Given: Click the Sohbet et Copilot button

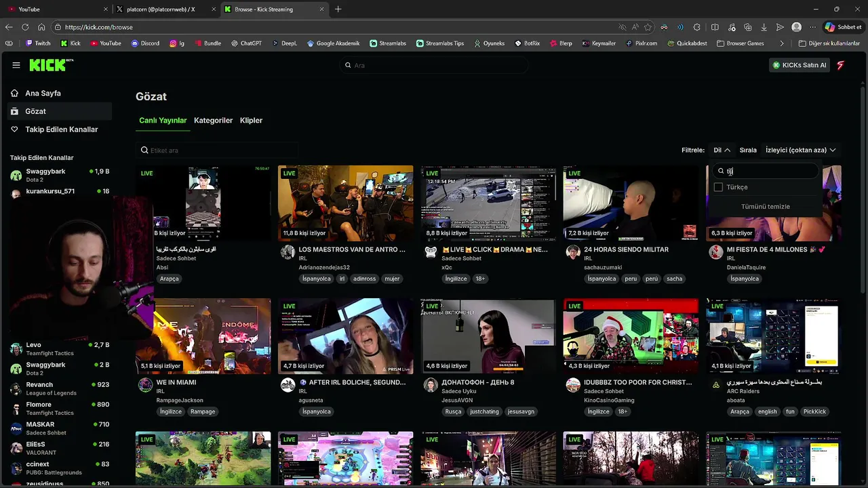Looking at the screenshot, I should [844, 27].
